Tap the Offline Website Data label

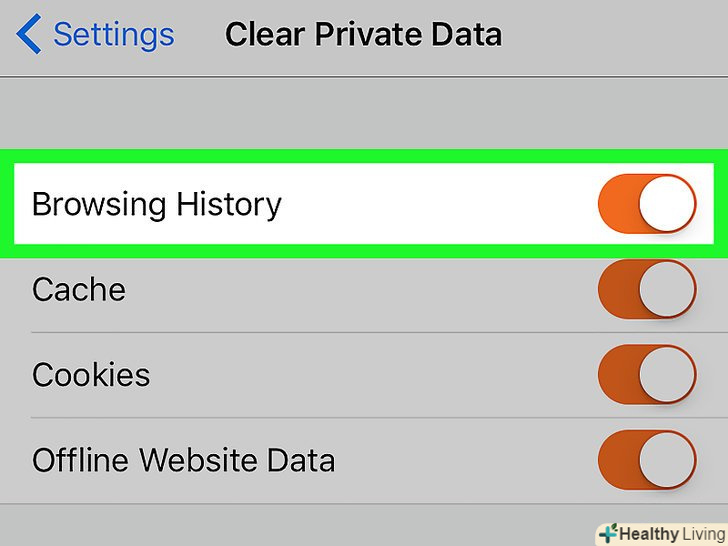click(x=184, y=461)
